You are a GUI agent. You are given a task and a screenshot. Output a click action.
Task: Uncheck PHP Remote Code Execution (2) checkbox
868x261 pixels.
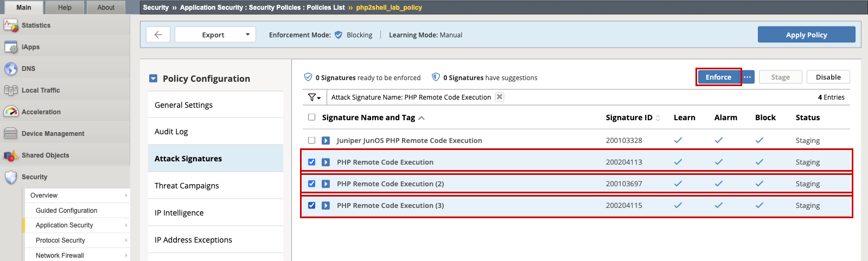point(311,184)
